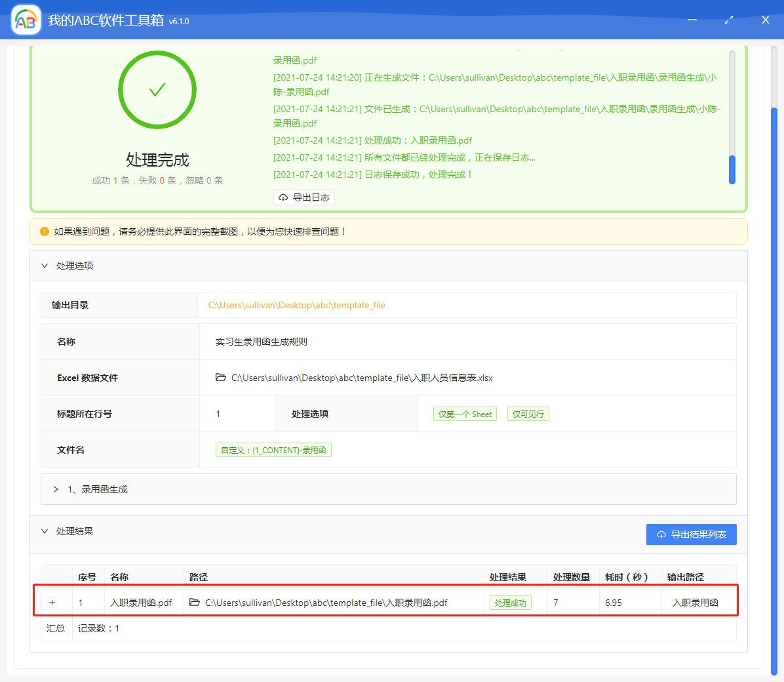Click the ABC toolbox logo icon
This screenshot has width=784, height=682.
coord(25,20)
